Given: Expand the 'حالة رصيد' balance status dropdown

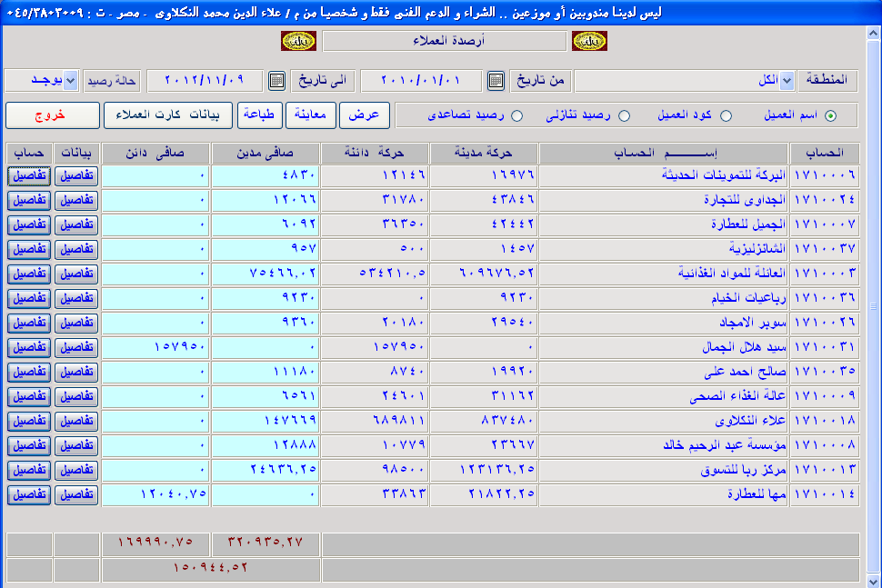Looking at the screenshot, I should [71, 81].
